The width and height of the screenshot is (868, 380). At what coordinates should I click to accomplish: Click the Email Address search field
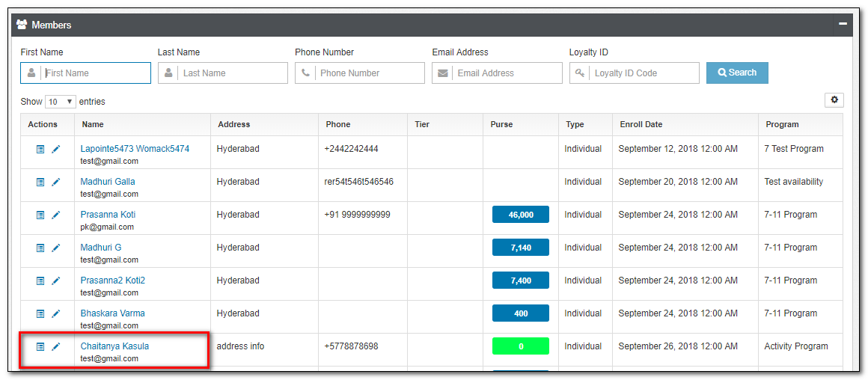coord(507,73)
